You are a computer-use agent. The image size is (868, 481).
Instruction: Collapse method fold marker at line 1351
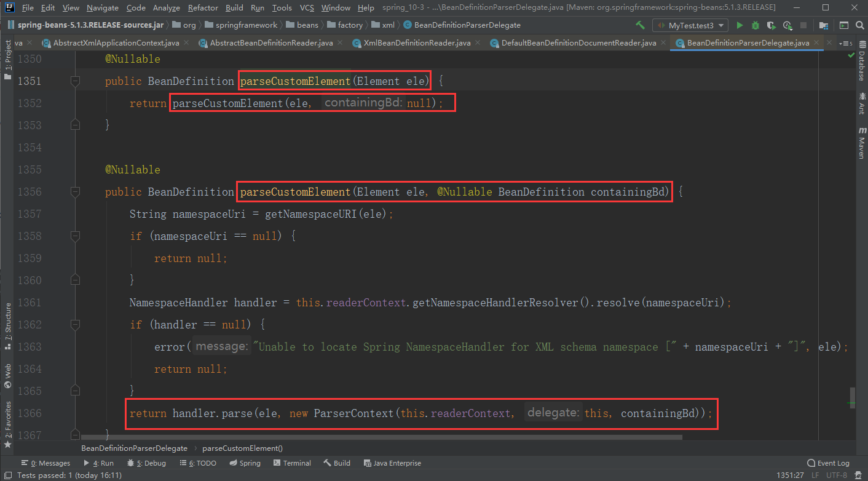pyautogui.click(x=75, y=81)
